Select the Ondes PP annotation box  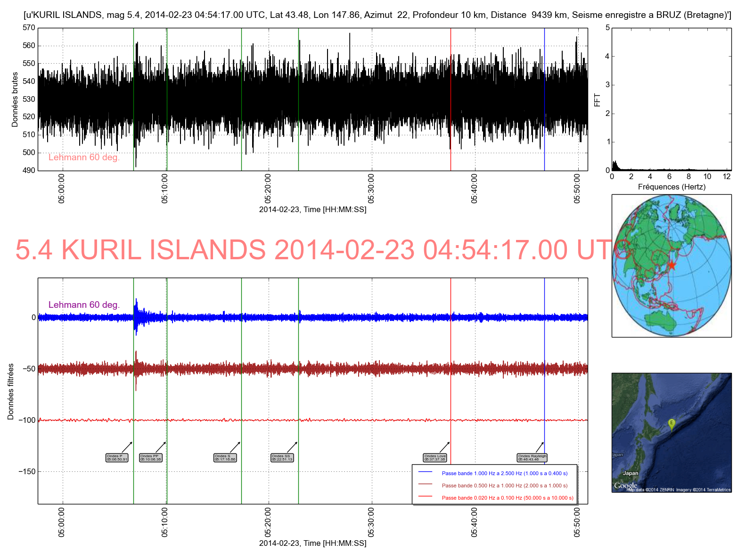[x=150, y=458]
